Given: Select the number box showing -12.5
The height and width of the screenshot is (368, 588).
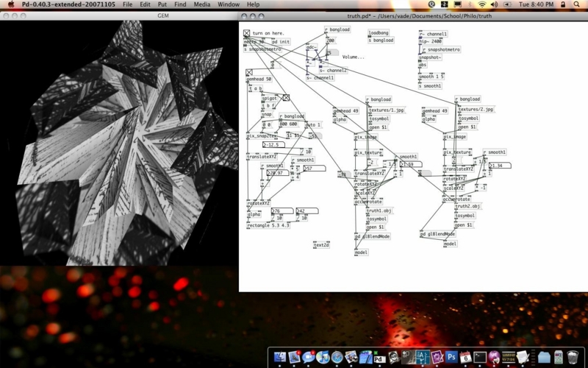Looking at the screenshot, I should (x=273, y=144).
